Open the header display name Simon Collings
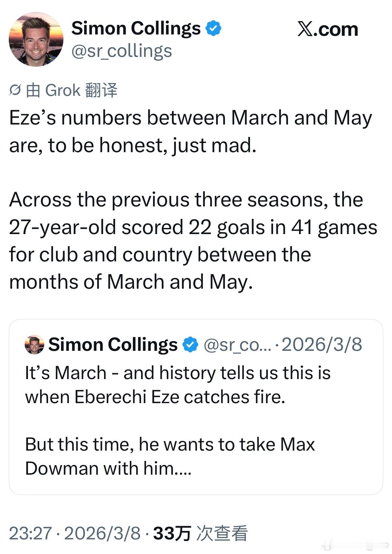This screenshot has width=392, height=554. [136, 28]
